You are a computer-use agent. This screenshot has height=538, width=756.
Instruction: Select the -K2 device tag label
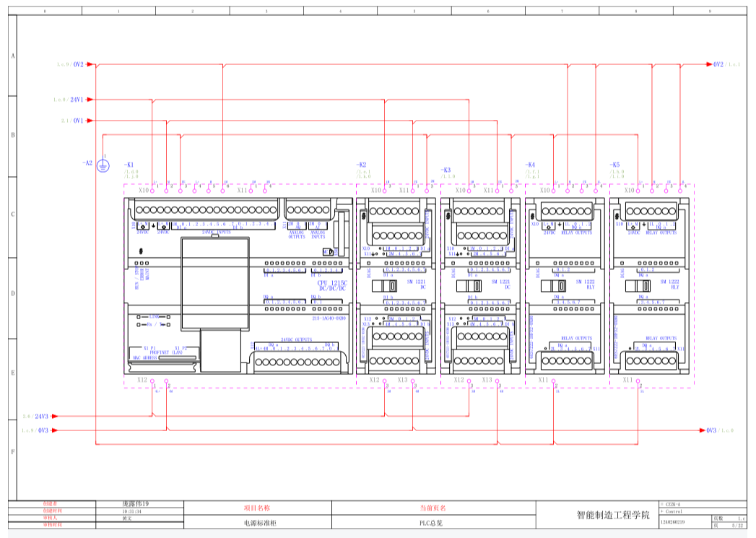click(x=361, y=165)
